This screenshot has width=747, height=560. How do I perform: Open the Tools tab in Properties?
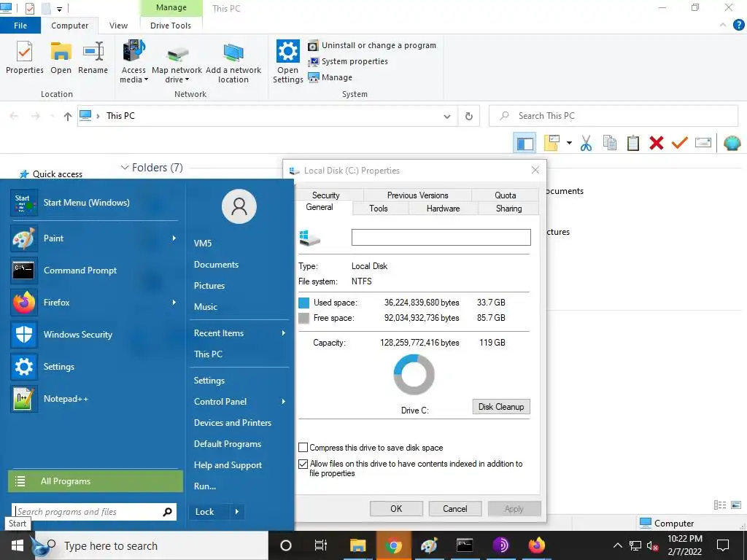pyautogui.click(x=379, y=208)
